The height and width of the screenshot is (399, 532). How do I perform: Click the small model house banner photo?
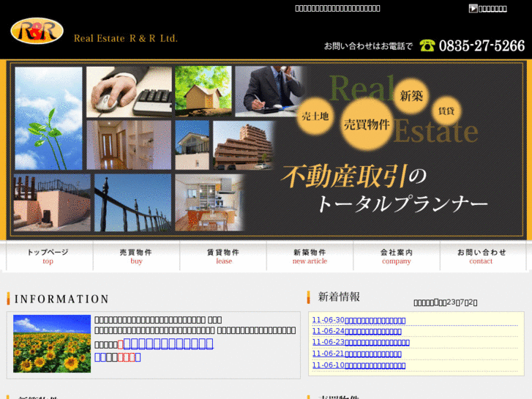coord(203,91)
